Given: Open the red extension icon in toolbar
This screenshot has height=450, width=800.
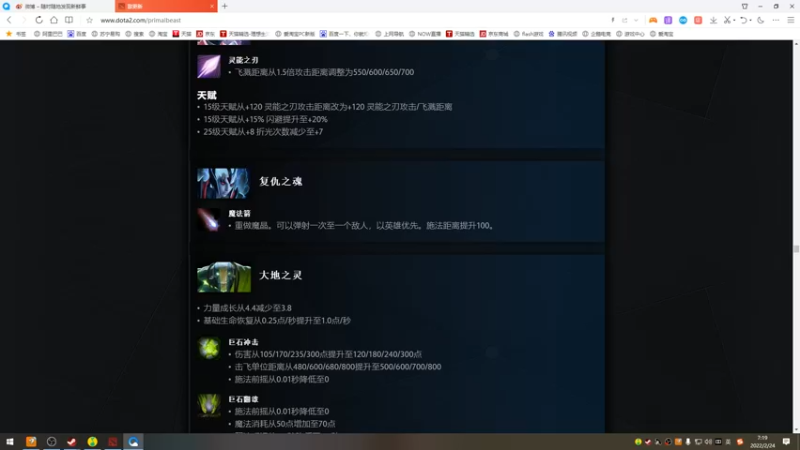Looking at the screenshot, I should click(x=698, y=20).
